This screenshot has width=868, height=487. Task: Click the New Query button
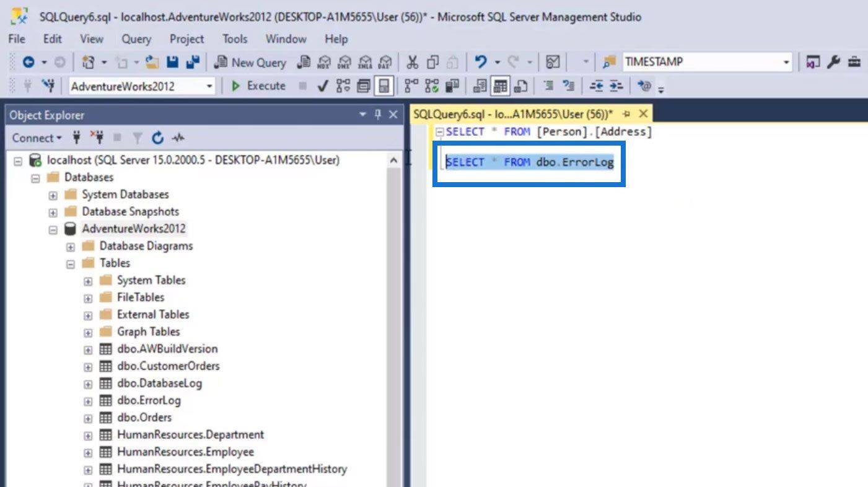[x=250, y=62]
